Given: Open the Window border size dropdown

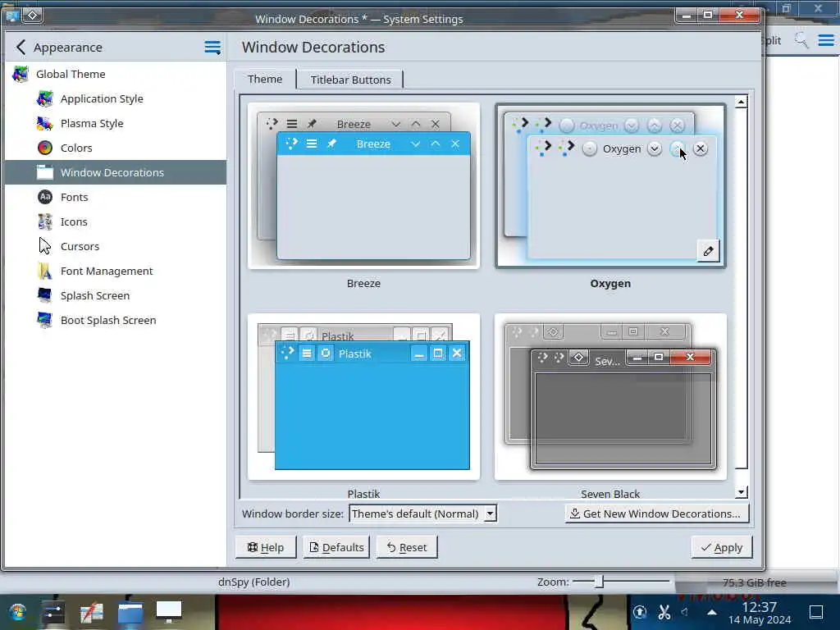Looking at the screenshot, I should 422,514.
